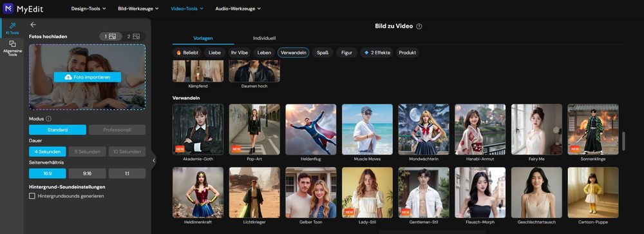Open the Bild-Werkzeuge dropdown menu
This screenshot has height=234, width=644.
click(138, 8)
